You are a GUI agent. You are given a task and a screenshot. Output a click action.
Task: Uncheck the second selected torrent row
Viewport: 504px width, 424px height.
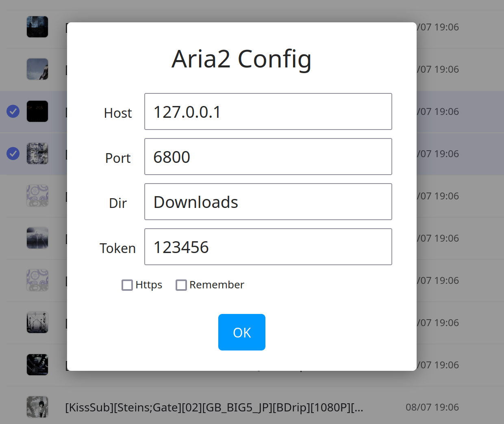(13, 154)
